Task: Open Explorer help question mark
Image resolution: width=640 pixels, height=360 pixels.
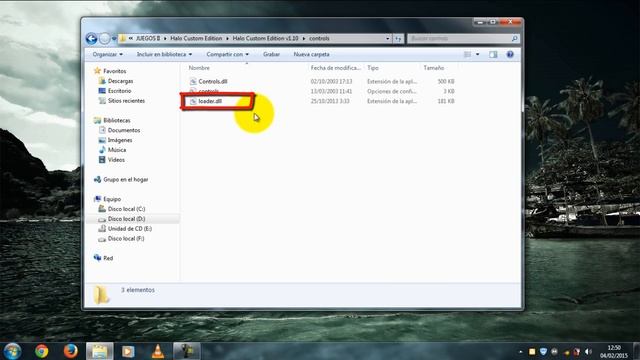Action: point(510,54)
